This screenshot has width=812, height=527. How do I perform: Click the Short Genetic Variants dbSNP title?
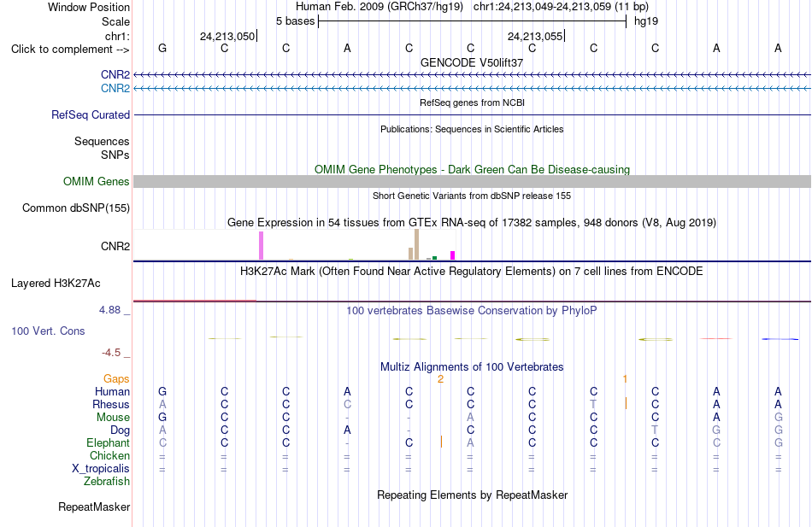tap(472, 196)
